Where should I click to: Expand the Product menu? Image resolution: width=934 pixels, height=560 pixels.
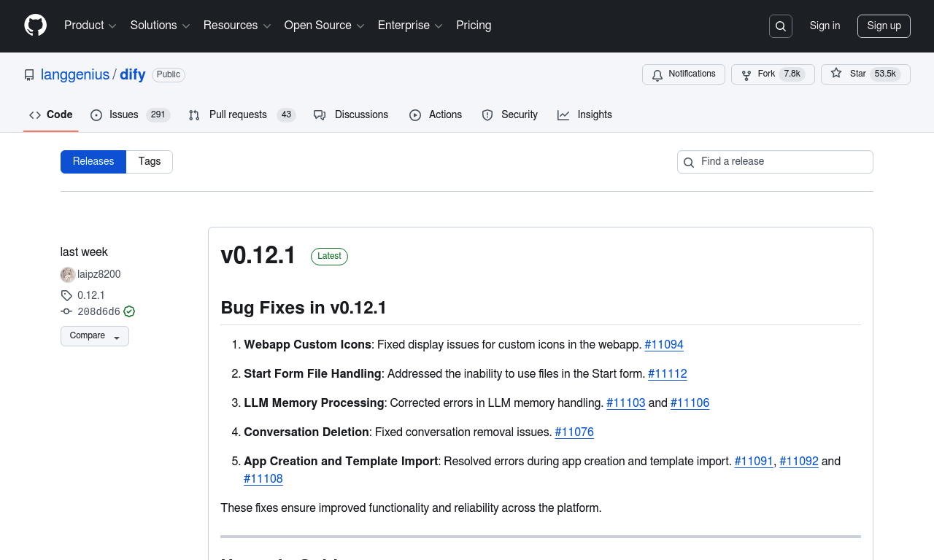tap(90, 26)
